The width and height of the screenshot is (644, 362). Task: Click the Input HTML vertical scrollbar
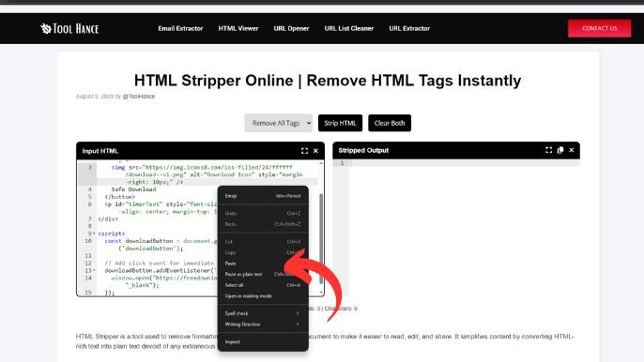click(x=321, y=238)
